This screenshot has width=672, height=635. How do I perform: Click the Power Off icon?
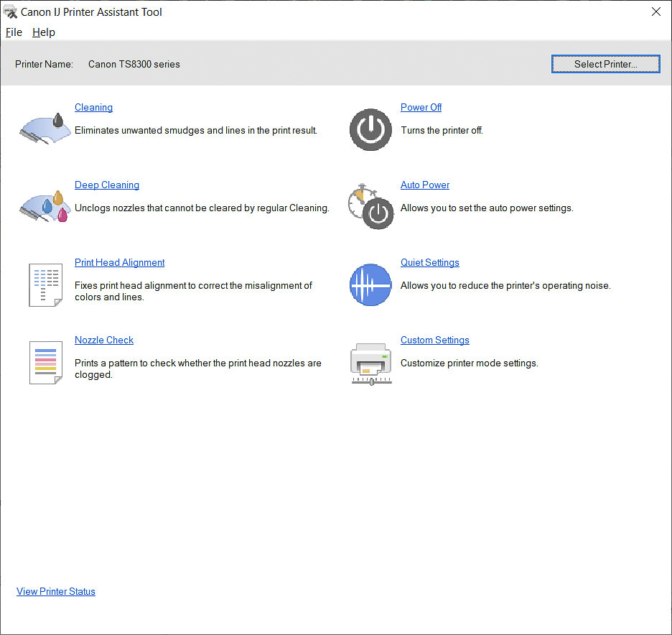370,130
